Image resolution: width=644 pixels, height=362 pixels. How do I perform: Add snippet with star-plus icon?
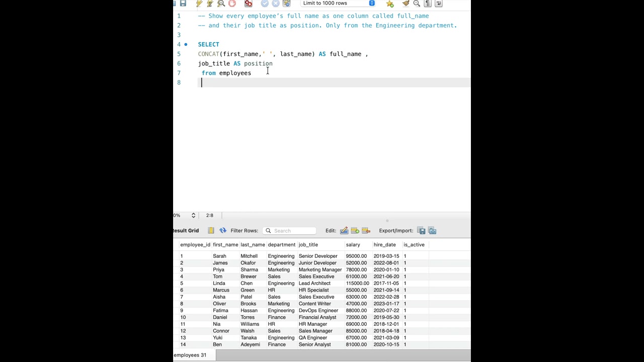pos(390,3)
